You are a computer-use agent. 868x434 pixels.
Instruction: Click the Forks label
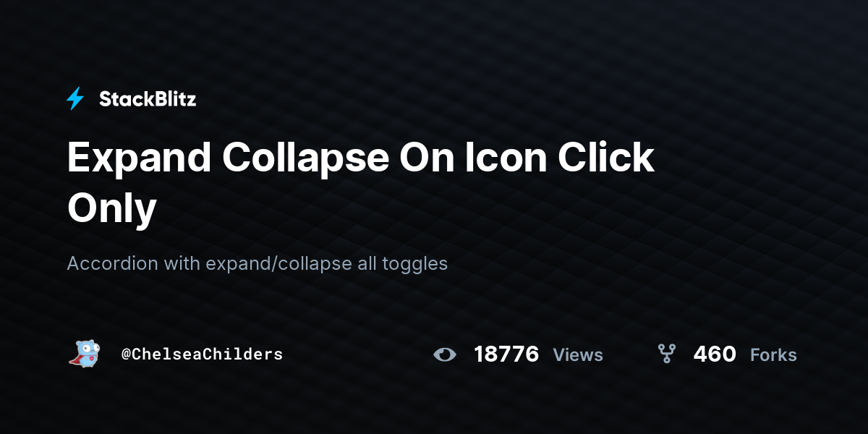point(773,355)
